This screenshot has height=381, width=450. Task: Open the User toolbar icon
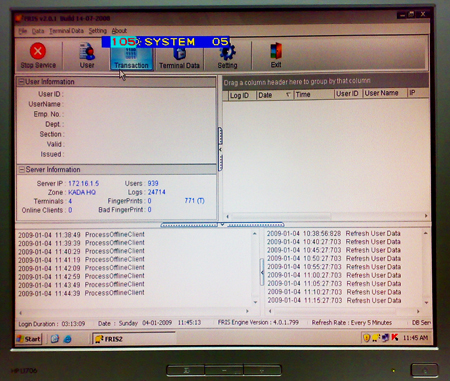click(x=87, y=52)
